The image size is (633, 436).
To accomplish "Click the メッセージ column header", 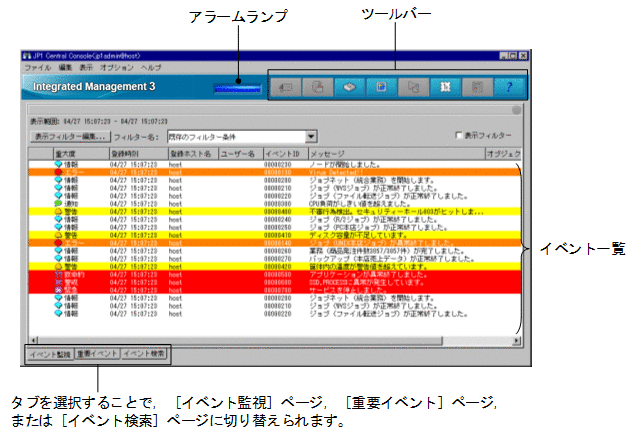I will click(x=397, y=154).
